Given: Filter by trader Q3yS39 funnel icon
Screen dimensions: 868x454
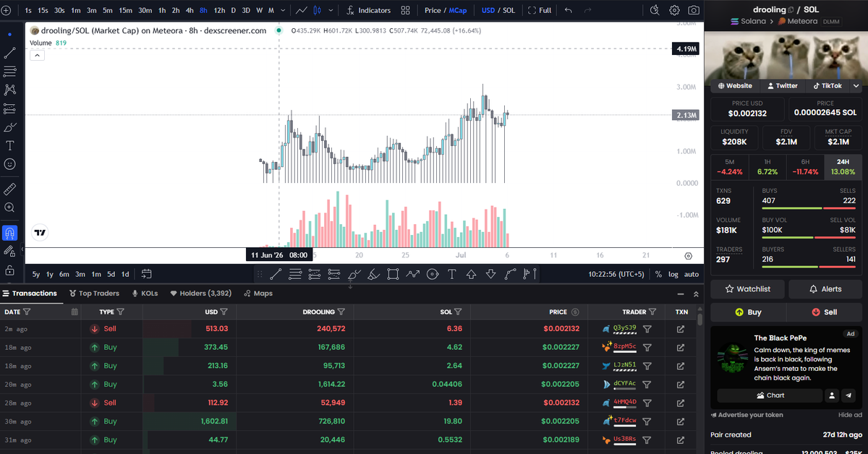Looking at the screenshot, I should (647, 329).
